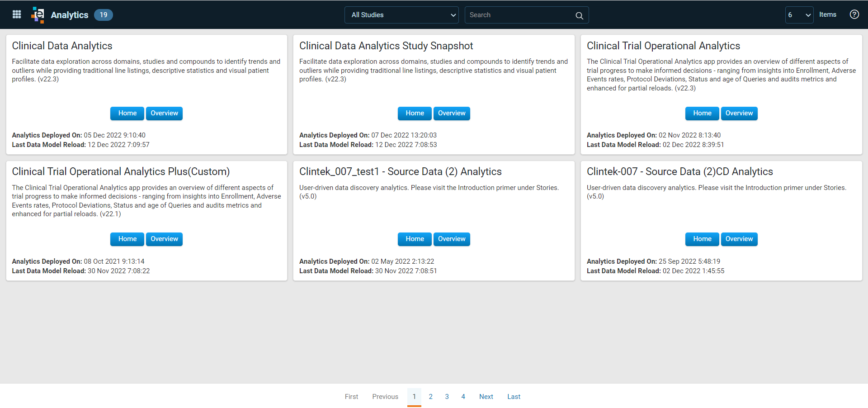Viewport: 868px width, 408px height.
Task: Click the Next page link
Action: [x=486, y=397]
